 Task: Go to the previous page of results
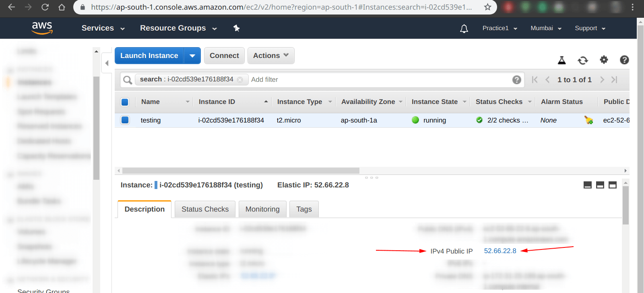pos(547,80)
